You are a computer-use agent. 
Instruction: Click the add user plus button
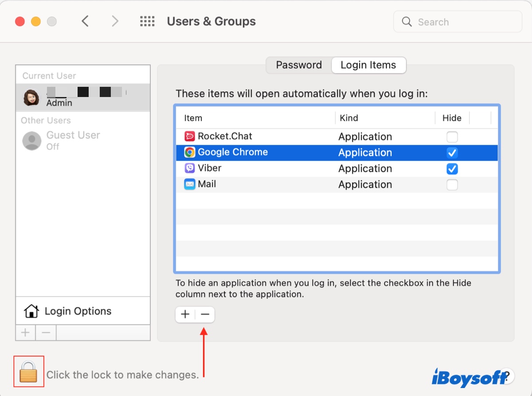(x=25, y=333)
